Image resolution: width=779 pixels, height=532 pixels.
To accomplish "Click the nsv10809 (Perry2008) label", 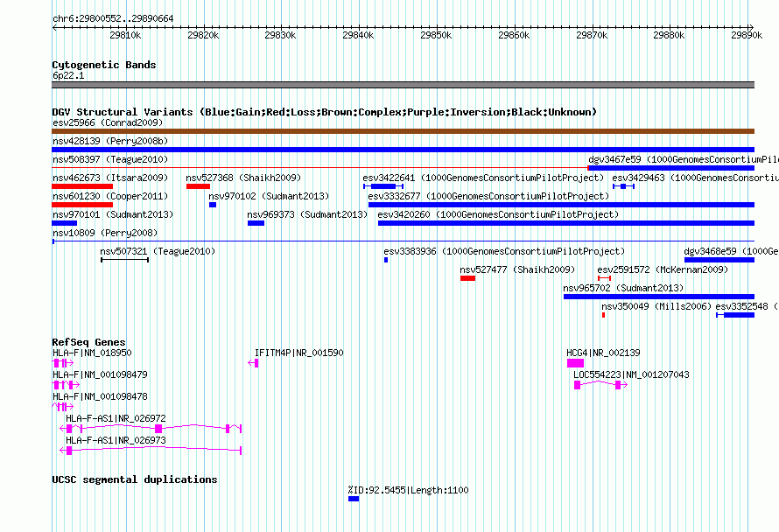I will (105, 233).
